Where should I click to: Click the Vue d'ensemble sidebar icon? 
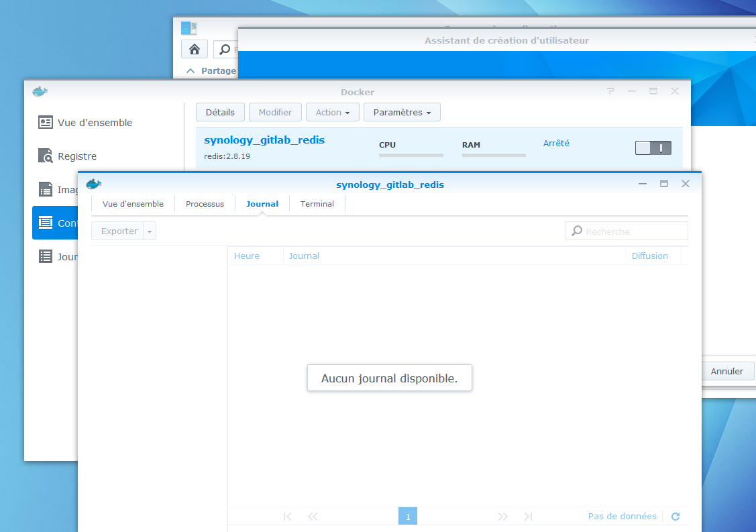point(46,123)
